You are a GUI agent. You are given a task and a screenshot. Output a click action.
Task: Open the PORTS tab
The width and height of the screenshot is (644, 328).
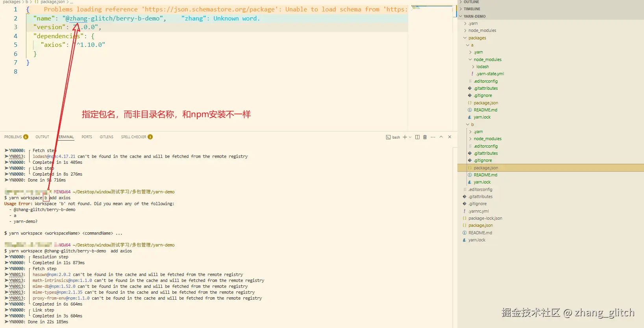87,137
